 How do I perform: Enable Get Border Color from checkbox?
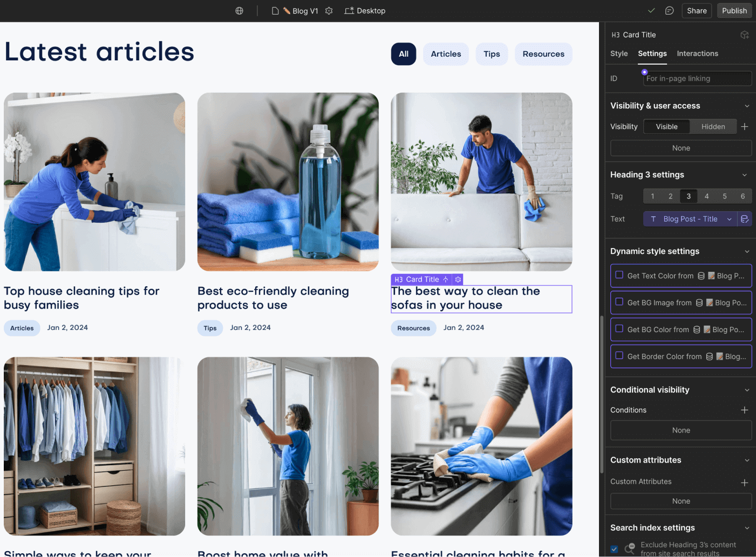619,356
